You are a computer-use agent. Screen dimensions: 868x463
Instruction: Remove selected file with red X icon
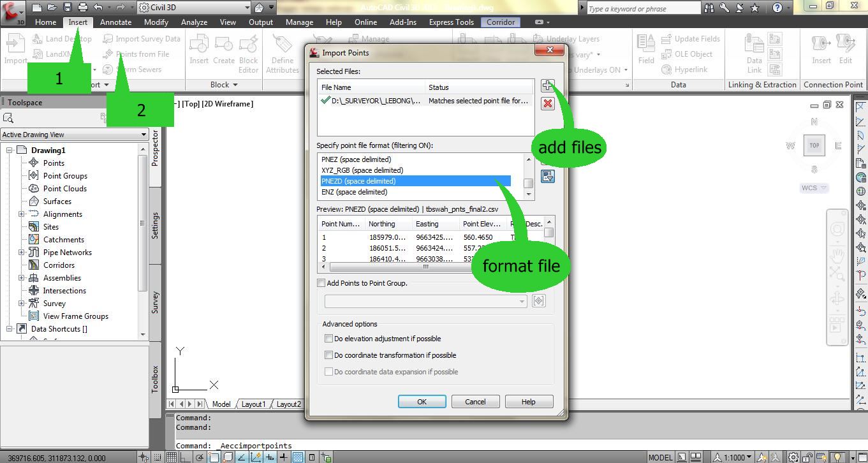pyautogui.click(x=547, y=103)
